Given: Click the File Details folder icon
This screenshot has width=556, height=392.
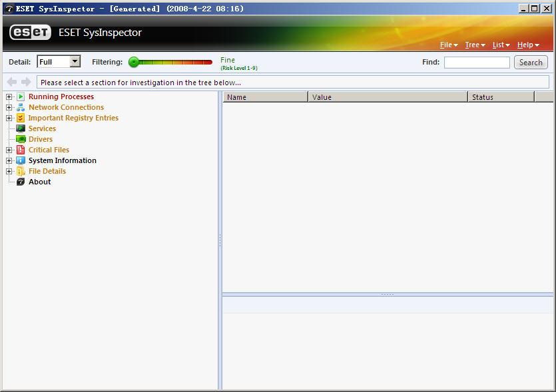Looking at the screenshot, I should pyautogui.click(x=21, y=171).
